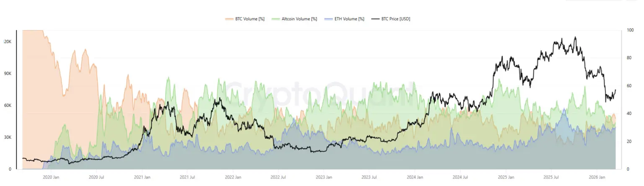Click the 2023 Jan date tick label
Screen dimensions: 644x186
[324, 177]
